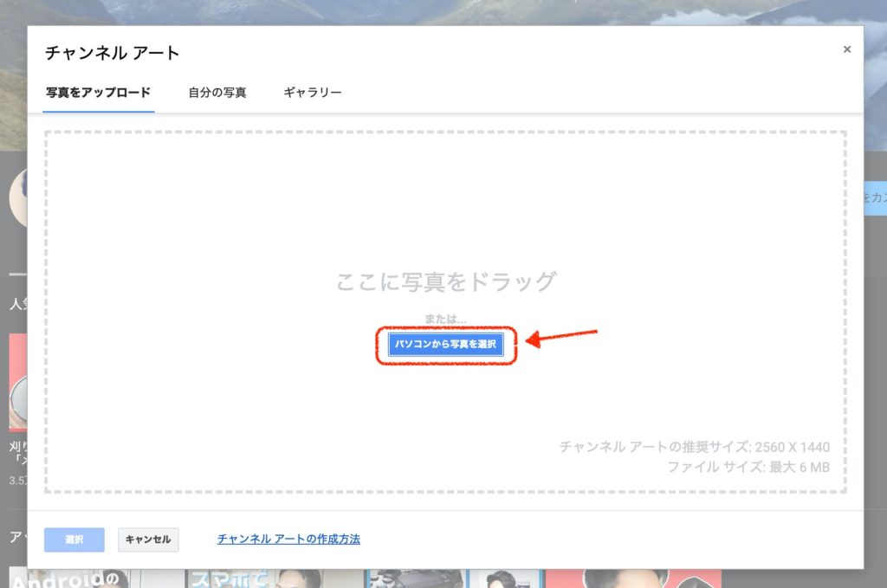Dismiss the dialog with キャンセル

[x=148, y=540]
